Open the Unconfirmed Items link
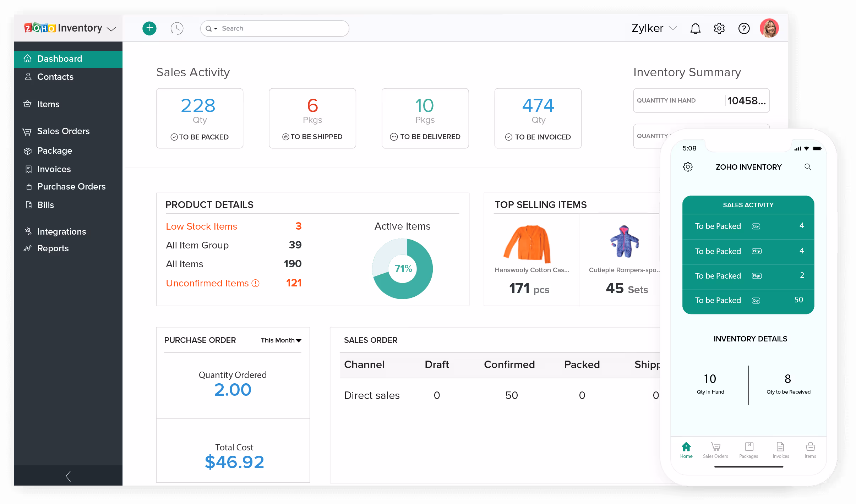Image resolution: width=856 pixels, height=504 pixels. (x=207, y=283)
